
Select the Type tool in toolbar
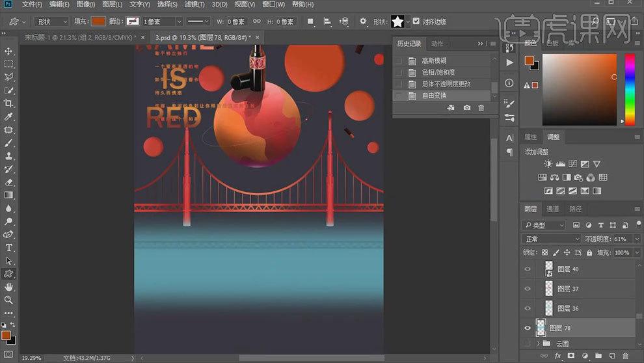click(x=9, y=248)
